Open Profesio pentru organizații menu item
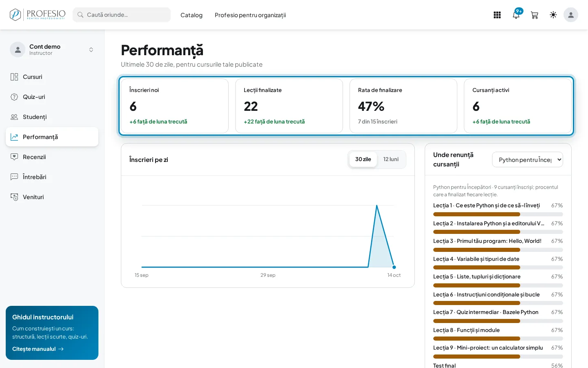The height and width of the screenshot is (368, 588). (250, 15)
